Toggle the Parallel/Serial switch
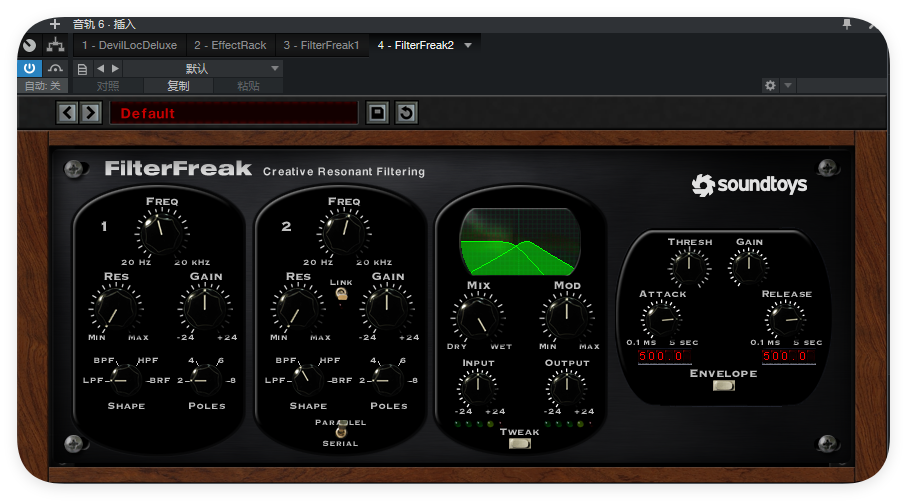 click(x=341, y=429)
